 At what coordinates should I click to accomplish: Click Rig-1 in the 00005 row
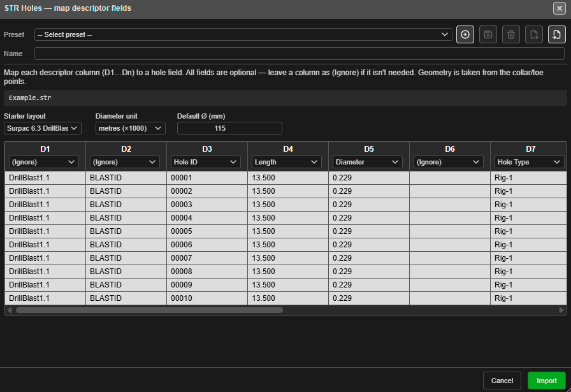tap(528, 231)
